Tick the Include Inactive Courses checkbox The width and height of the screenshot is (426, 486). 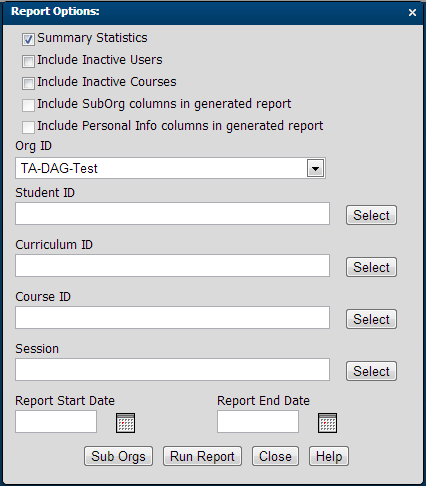[x=28, y=83]
